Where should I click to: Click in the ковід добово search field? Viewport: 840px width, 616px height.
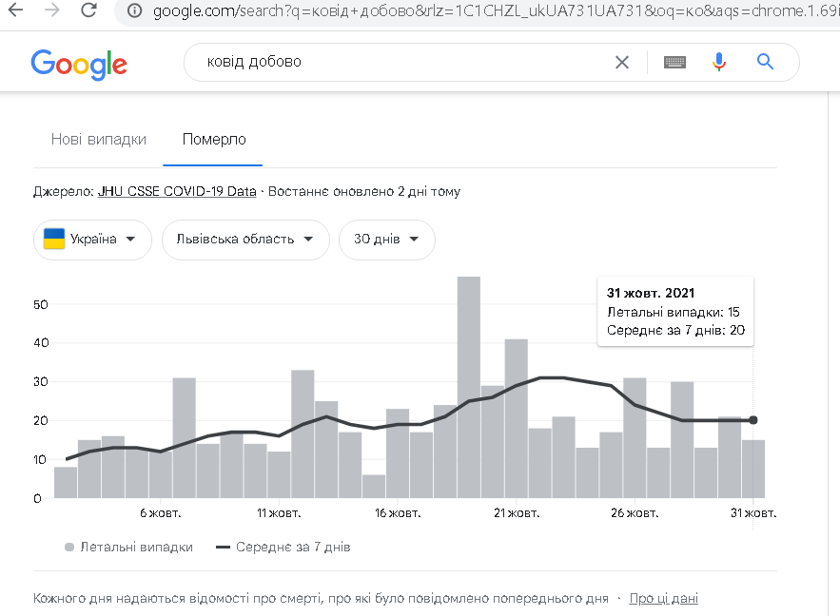(x=400, y=62)
